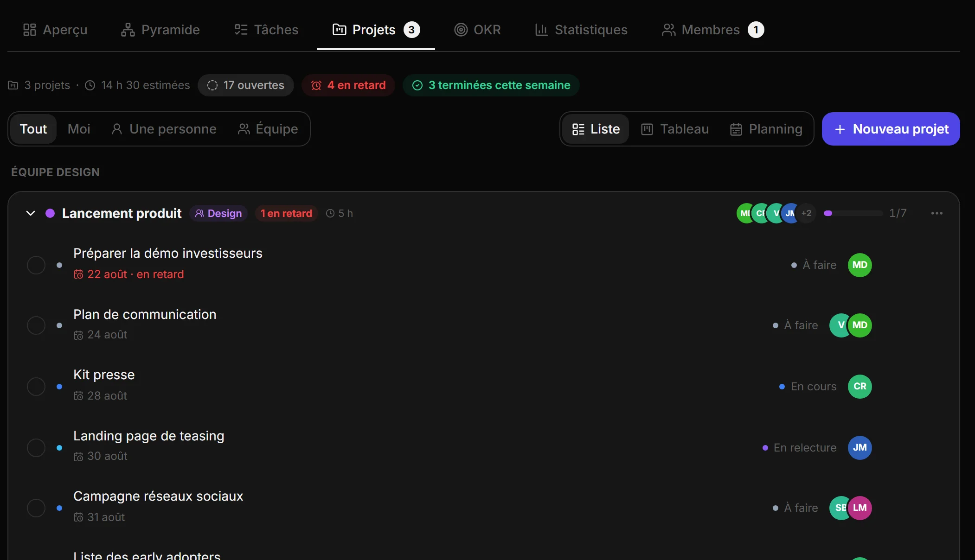This screenshot has width=975, height=560.
Task: Click the 22 août en retard date
Action: tap(128, 274)
